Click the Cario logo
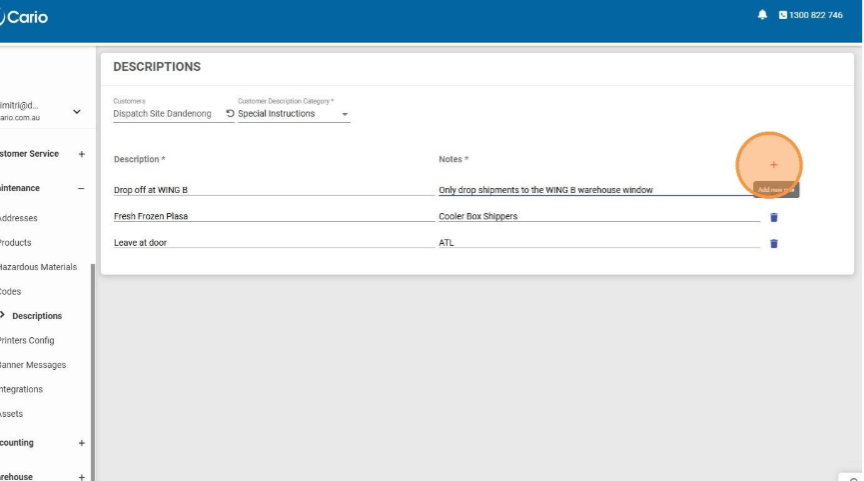The height and width of the screenshot is (481, 864). point(25,17)
